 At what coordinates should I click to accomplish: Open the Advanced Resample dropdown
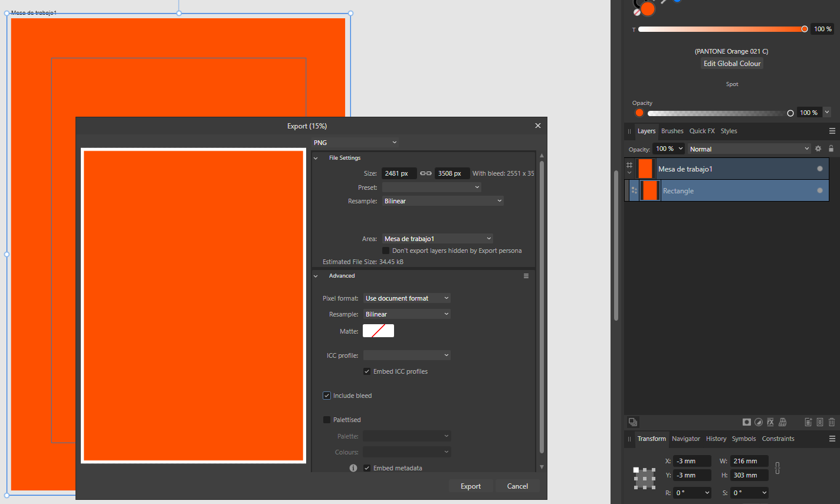coord(407,314)
